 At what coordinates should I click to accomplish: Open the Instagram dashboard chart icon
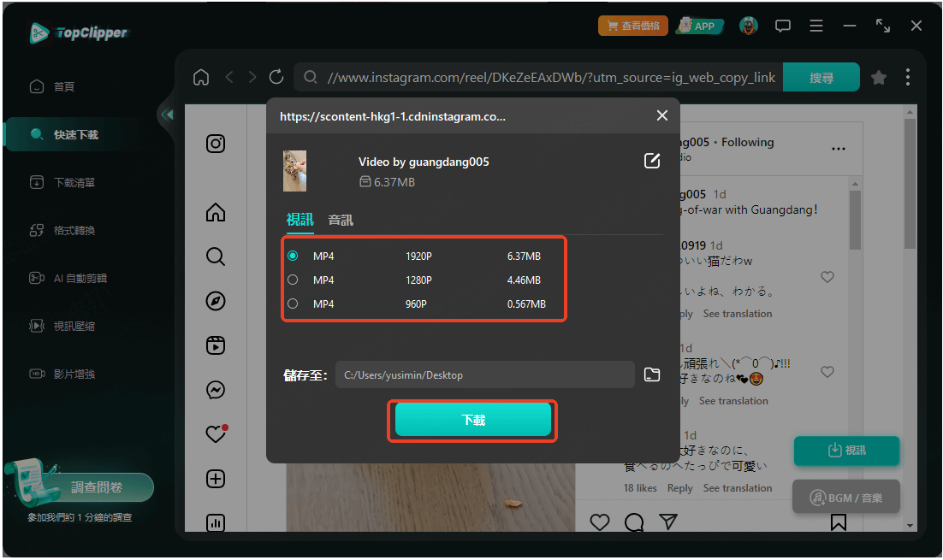(x=216, y=522)
